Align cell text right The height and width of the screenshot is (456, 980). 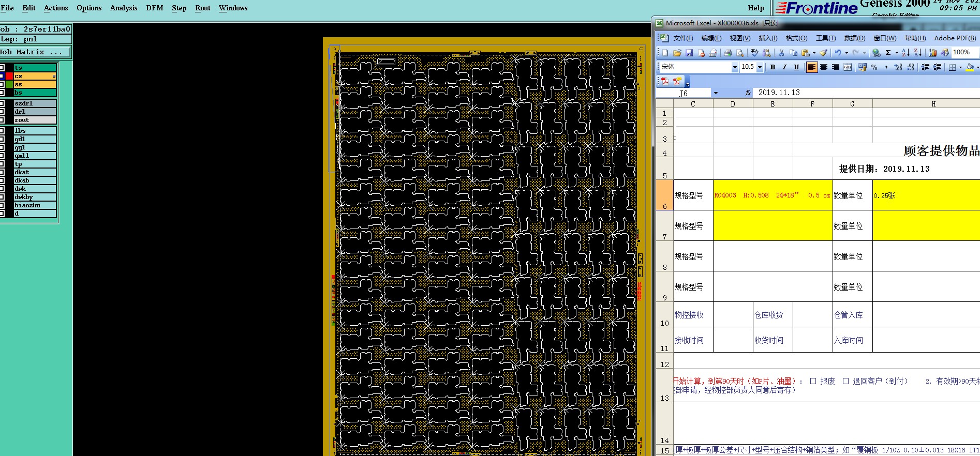[836, 67]
